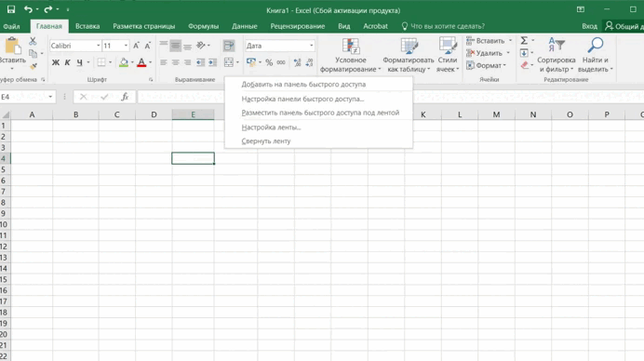Switch to the Разметка страницы tab
Image resolution: width=644 pixels, height=361 pixels.
point(143,26)
